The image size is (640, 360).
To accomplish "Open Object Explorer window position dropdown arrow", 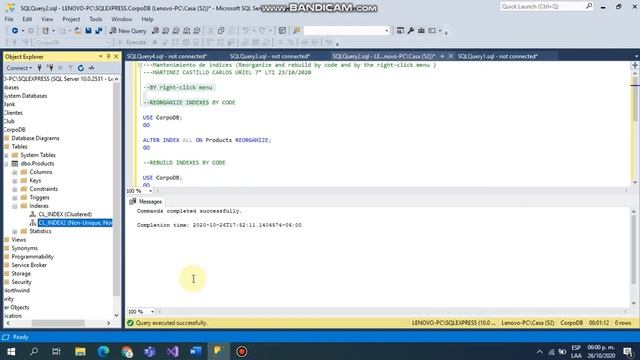I will tap(100, 56).
